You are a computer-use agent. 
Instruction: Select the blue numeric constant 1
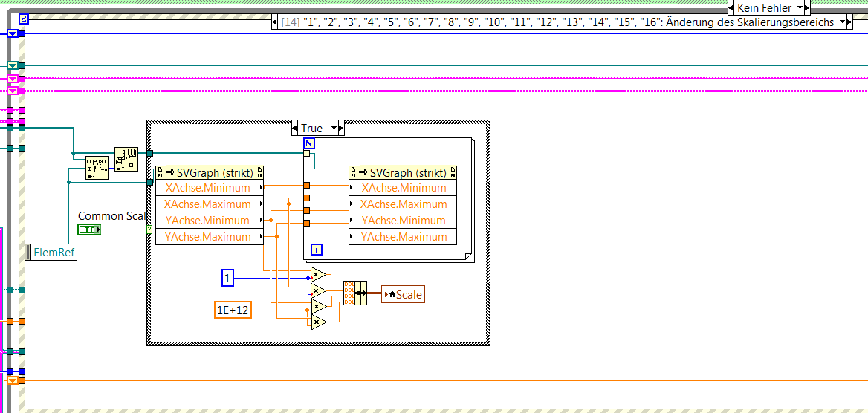pos(227,277)
